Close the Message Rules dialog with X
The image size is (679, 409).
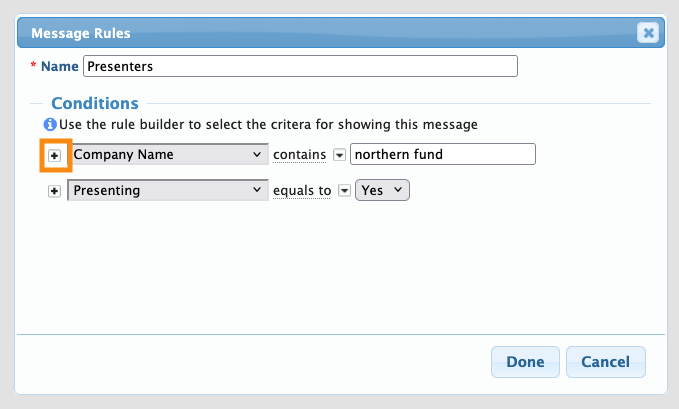click(648, 33)
